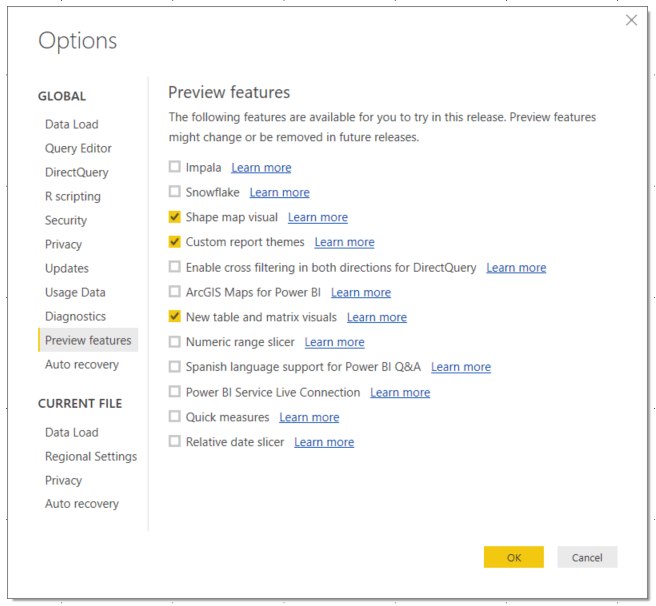Select the Security options page

point(66,221)
